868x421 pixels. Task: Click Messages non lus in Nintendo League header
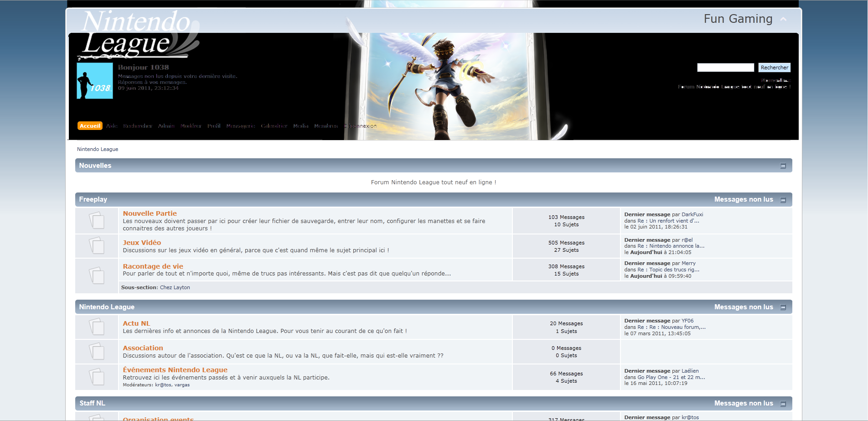pos(744,307)
